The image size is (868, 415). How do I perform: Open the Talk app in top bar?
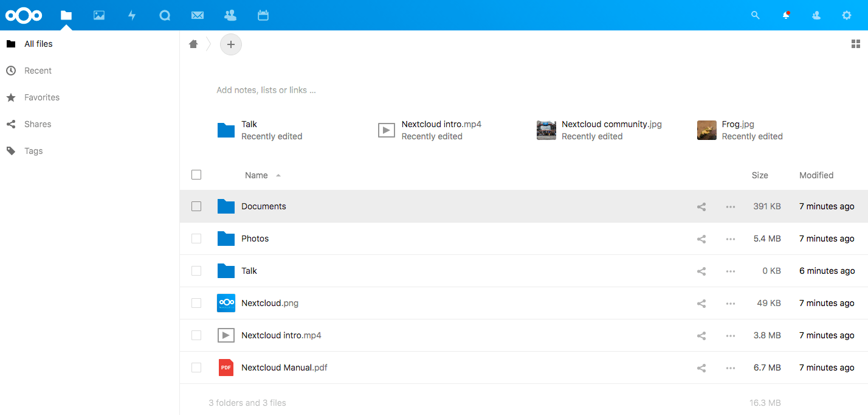coord(165,15)
